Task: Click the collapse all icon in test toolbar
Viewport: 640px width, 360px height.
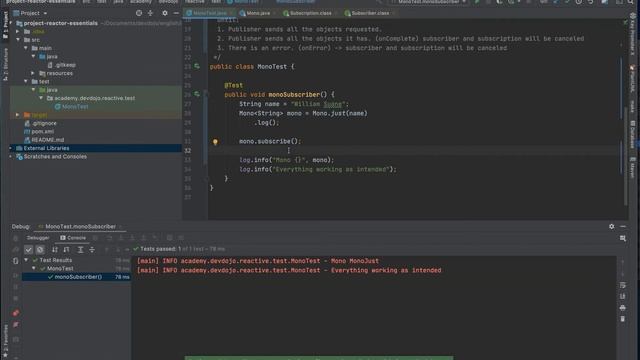Action: click(x=92, y=249)
